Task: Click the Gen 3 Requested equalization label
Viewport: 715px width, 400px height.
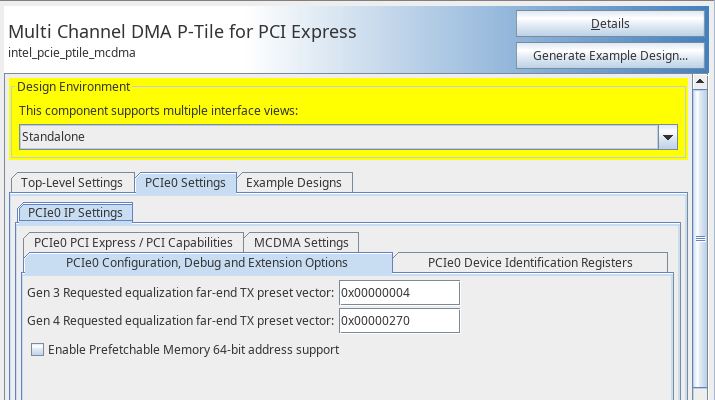Action: pos(180,292)
